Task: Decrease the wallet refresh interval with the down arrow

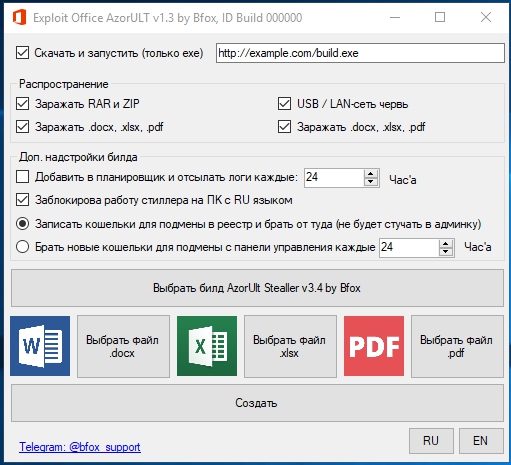Action: (x=446, y=252)
